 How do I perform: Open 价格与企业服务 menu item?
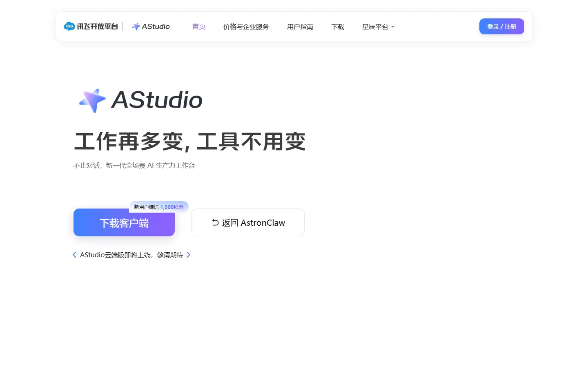tap(246, 27)
